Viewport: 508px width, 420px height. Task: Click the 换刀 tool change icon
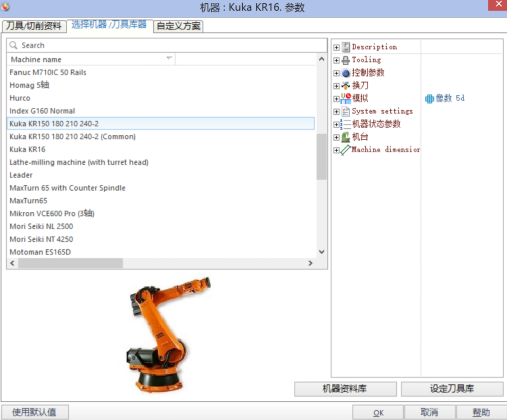tap(346, 86)
